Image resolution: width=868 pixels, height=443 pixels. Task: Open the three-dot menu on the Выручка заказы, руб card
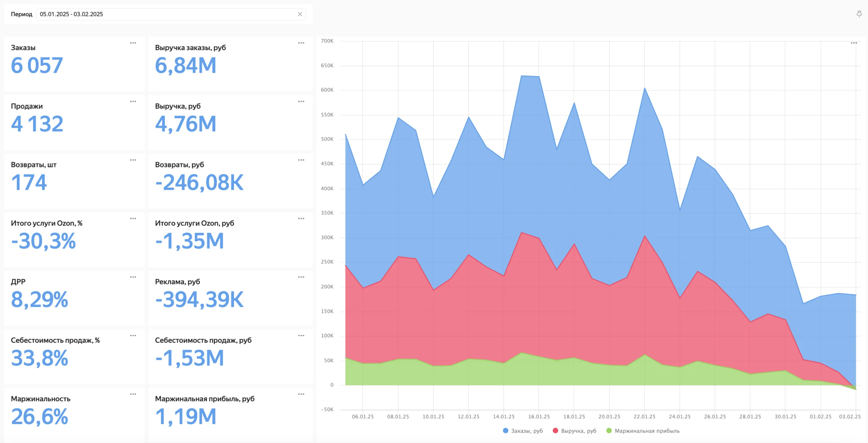(x=301, y=43)
